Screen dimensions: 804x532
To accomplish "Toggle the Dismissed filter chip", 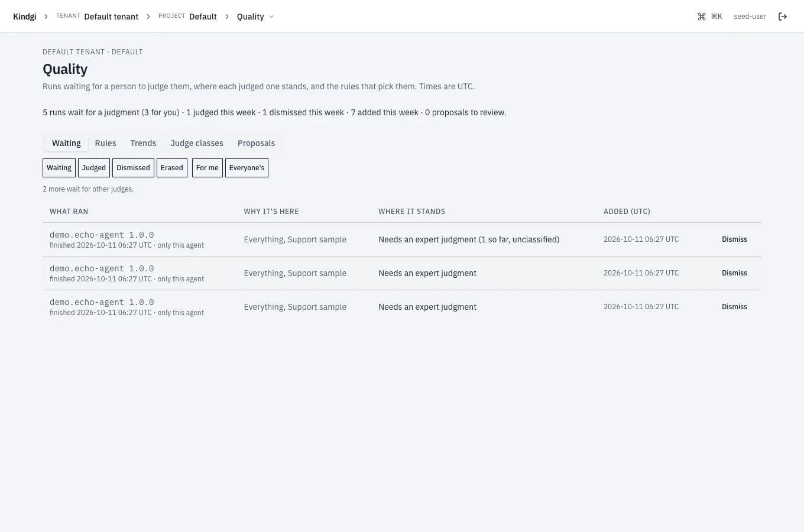I will coord(133,168).
